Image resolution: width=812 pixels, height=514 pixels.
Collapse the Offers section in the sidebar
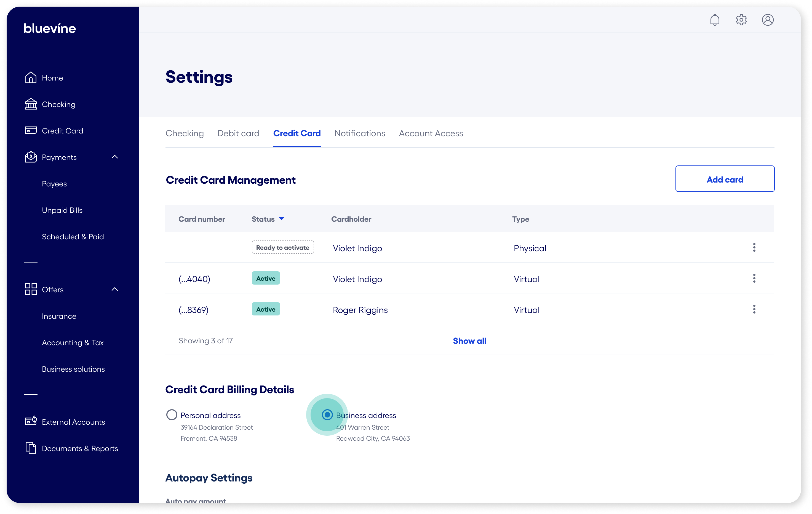point(115,289)
